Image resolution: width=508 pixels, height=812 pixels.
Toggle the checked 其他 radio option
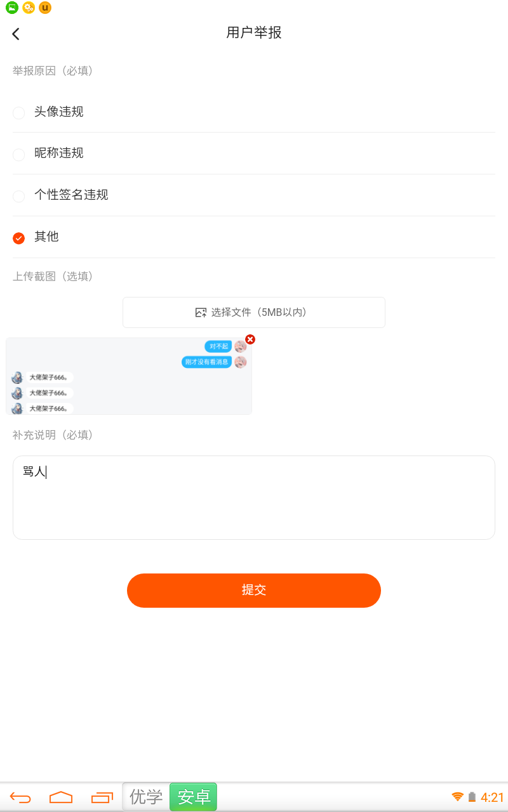coord(19,238)
